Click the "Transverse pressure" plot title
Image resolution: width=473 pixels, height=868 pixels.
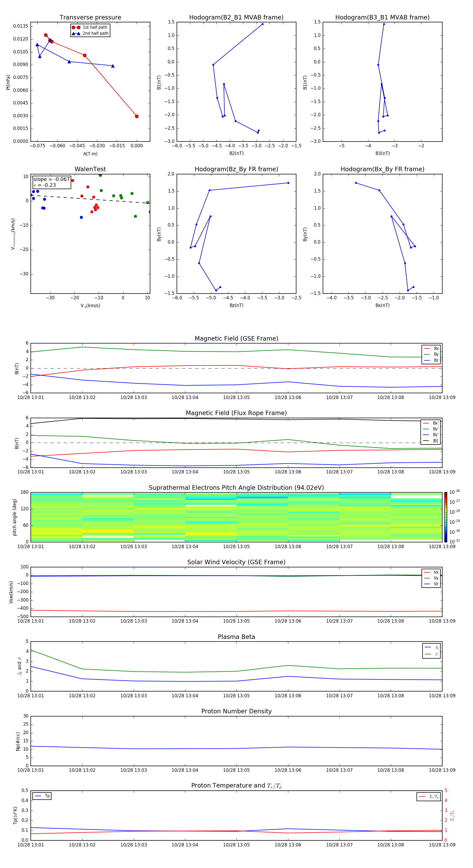(x=90, y=17)
